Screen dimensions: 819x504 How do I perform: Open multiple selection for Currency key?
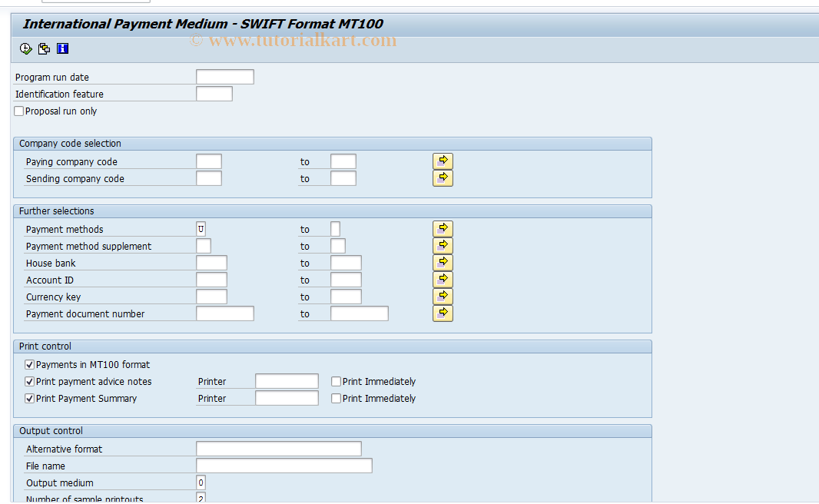coord(443,296)
